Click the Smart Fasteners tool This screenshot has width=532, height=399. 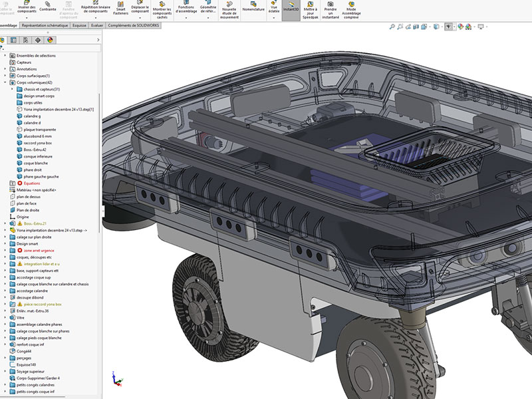(120, 8)
